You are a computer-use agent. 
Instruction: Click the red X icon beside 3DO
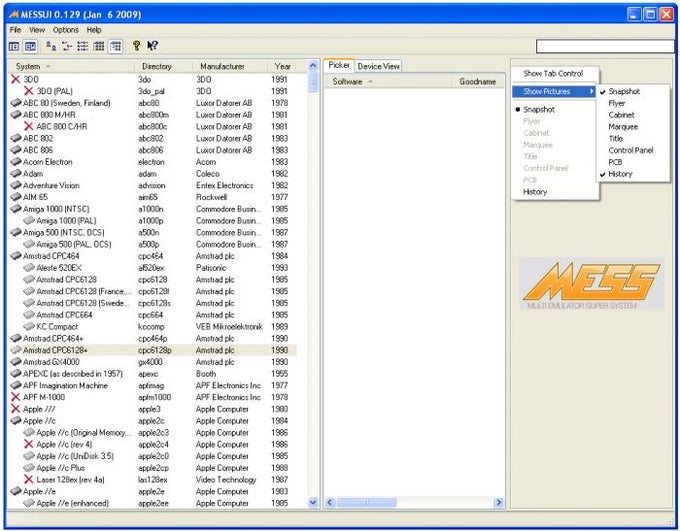coord(16,79)
